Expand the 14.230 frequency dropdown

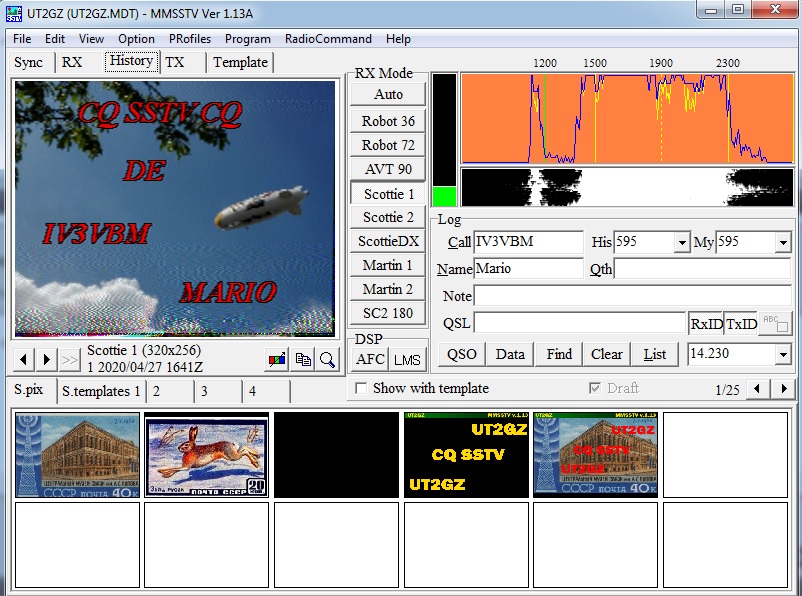[782, 355]
